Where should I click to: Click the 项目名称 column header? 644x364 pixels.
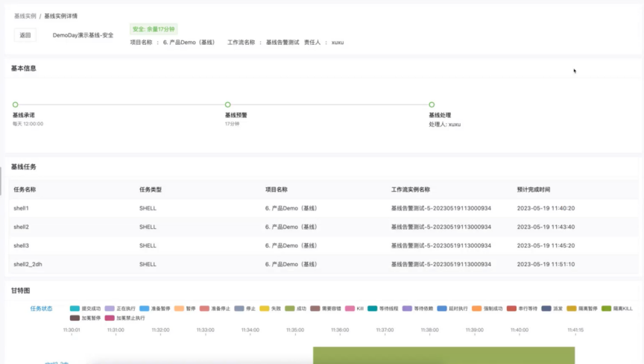click(277, 189)
